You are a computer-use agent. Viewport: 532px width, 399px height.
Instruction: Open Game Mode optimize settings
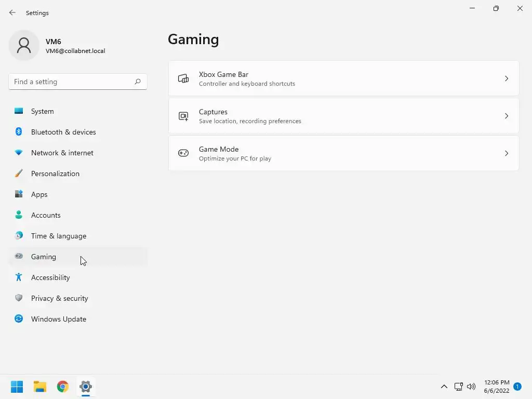(x=344, y=153)
